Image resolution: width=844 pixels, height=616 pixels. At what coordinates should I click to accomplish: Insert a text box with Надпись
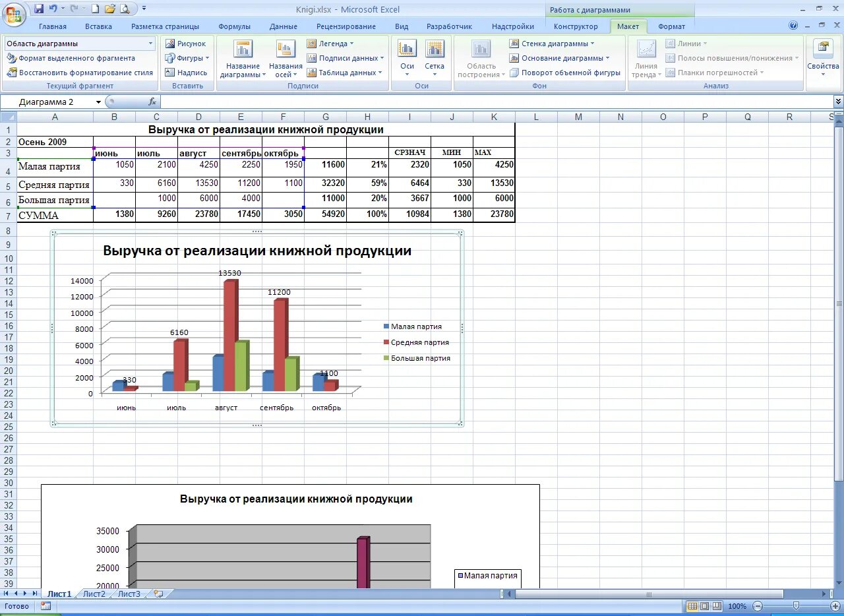coord(186,73)
